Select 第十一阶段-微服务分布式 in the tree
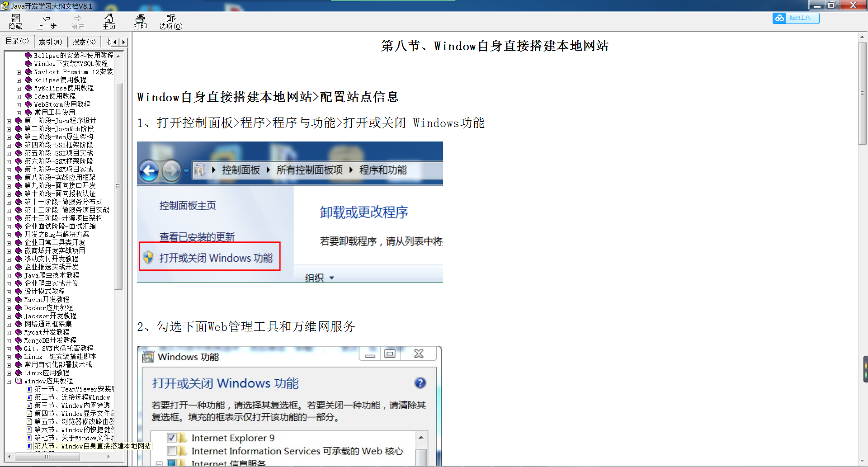This screenshot has height=467, width=868. point(63,202)
